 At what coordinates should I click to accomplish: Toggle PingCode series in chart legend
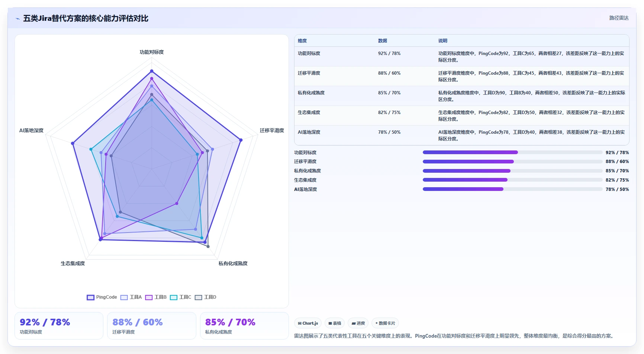tap(102, 297)
